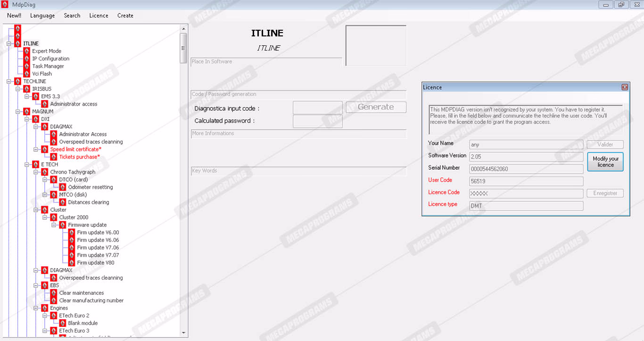This screenshot has width=644, height=341.
Task: Click the icon beside MTCO (disk)
Action: pos(53,194)
